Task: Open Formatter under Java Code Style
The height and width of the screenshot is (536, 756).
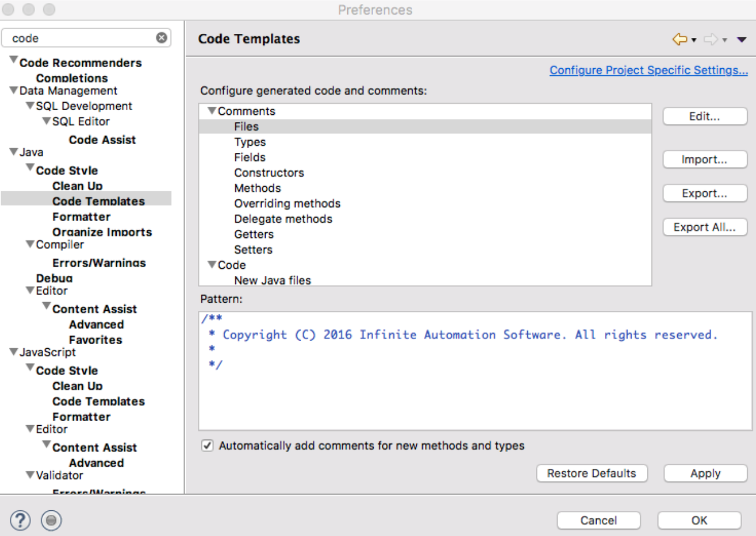Action: [81, 217]
